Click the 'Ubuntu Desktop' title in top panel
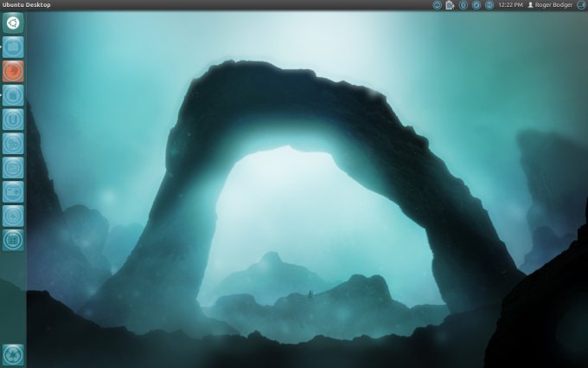 (26, 5)
